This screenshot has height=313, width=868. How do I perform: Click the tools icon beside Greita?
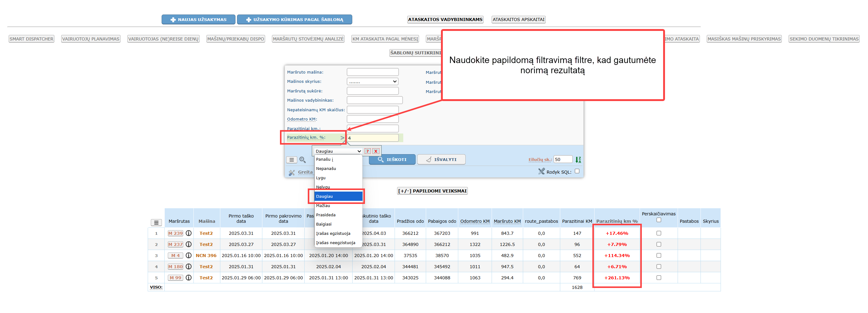292,172
